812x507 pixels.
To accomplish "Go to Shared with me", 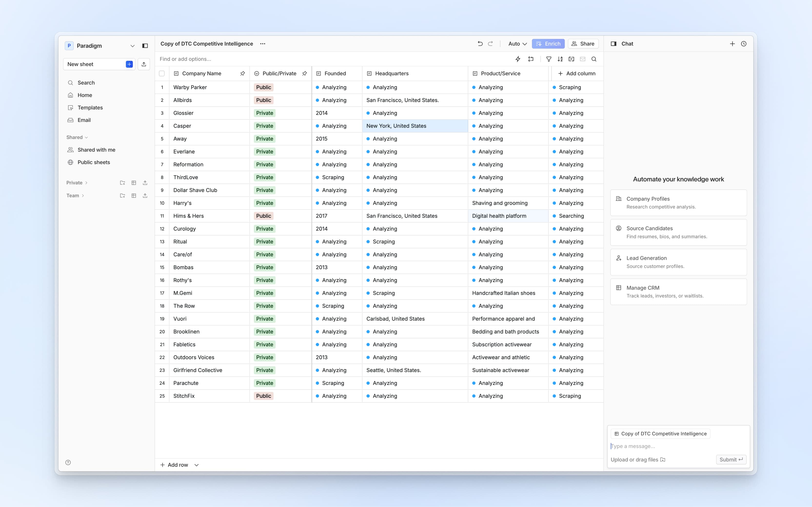I will point(96,150).
